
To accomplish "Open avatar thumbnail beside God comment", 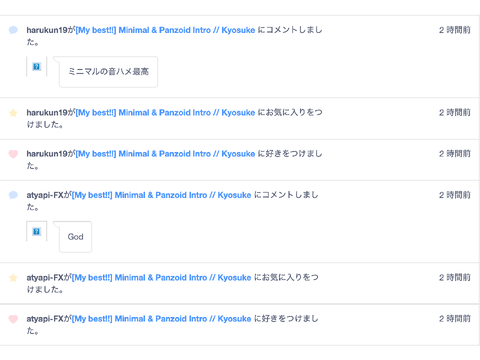I will point(36,231).
